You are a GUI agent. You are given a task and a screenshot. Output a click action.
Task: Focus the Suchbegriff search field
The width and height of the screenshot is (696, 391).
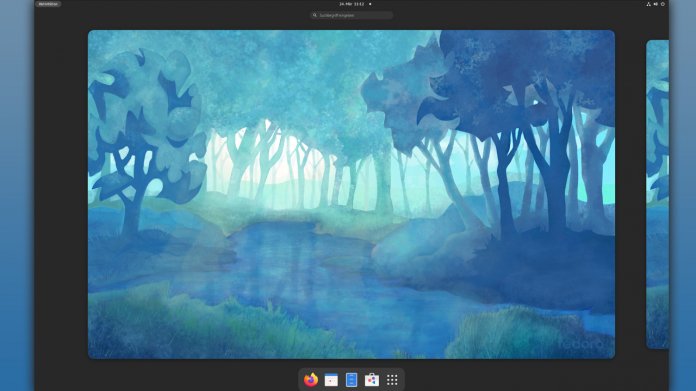pyautogui.click(x=352, y=15)
